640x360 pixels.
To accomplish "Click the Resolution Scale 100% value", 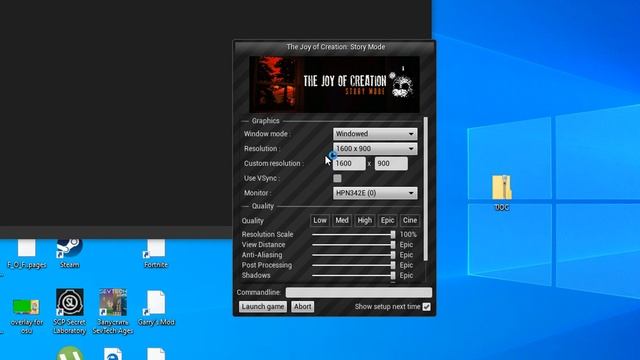I will [408, 234].
